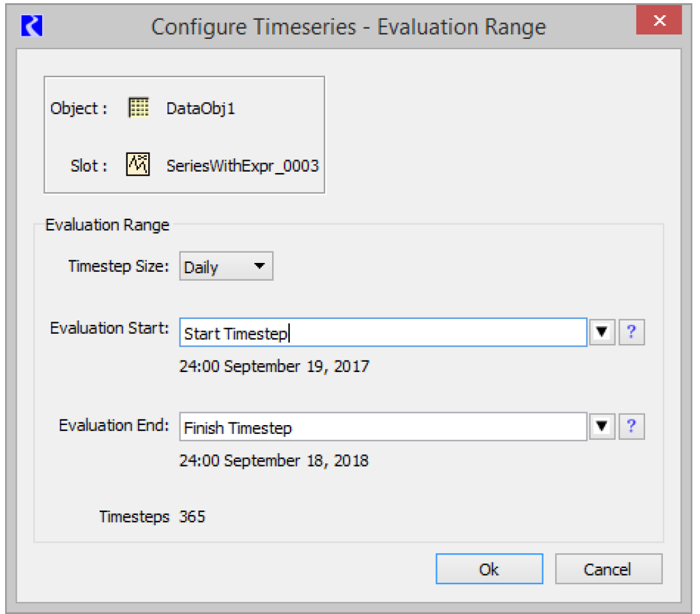Click the dialog title bar text
The width and height of the screenshot is (700, 614).
348,27
